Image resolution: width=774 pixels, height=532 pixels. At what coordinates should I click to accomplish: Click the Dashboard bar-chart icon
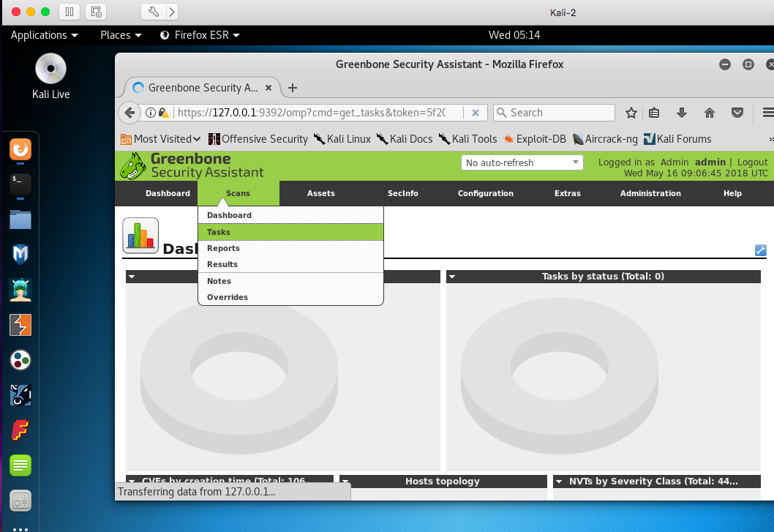[x=140, y=236]
